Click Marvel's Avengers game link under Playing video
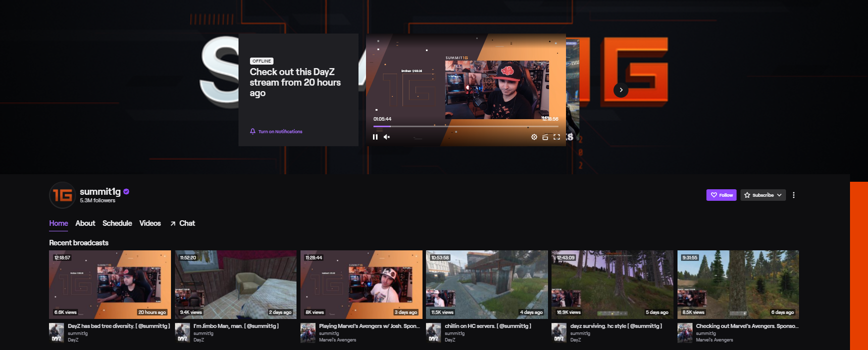This screenshot has width=868, height=350. point(337,340)
